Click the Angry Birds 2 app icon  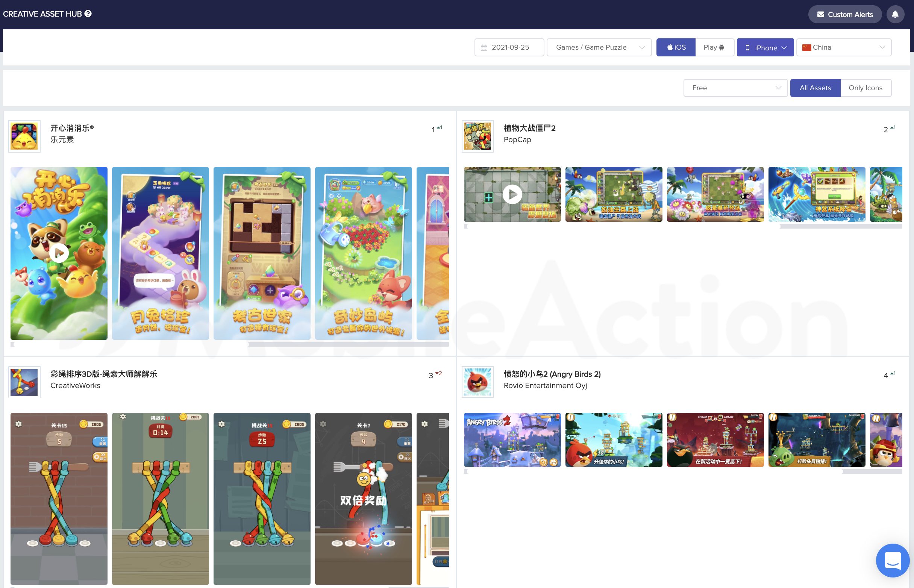477,382
